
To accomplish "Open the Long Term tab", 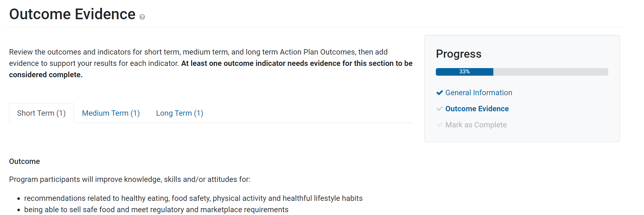I will (x=179, y=113).
